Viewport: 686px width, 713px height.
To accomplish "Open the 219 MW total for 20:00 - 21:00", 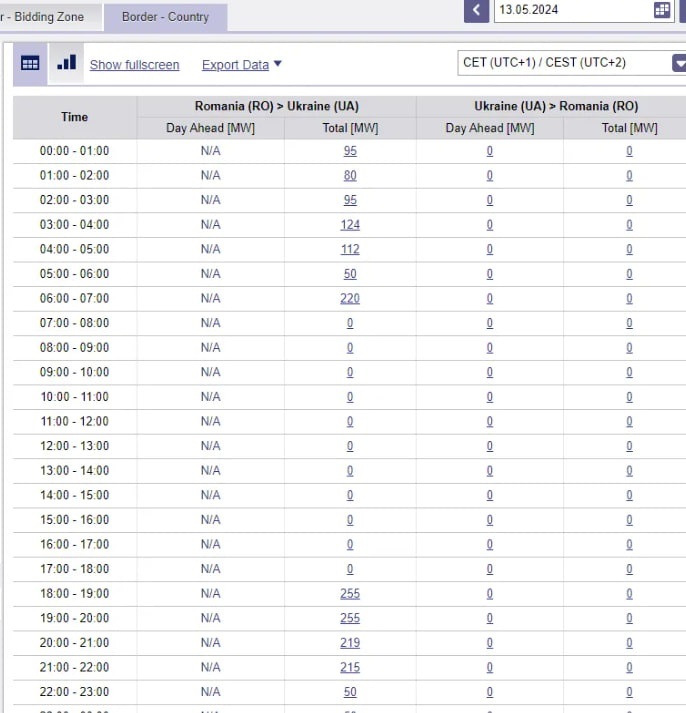I will pos(350,643).
